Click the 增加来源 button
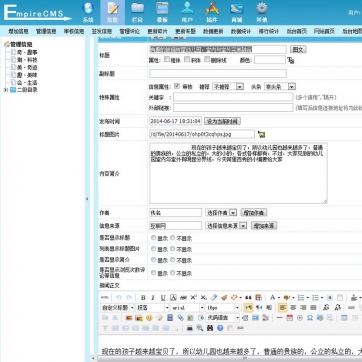Image resolution: width=362 pixels, height=362 pixels. pos(264,226)
